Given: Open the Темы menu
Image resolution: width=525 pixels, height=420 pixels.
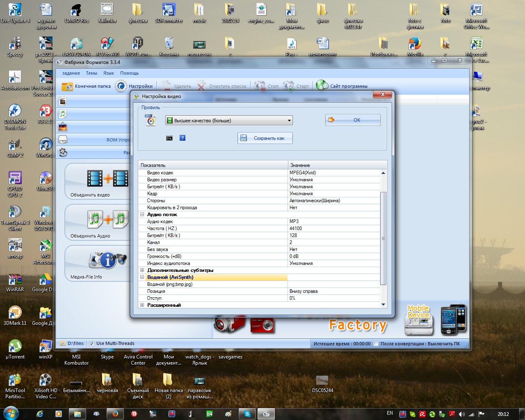Looking at the screenshot, I should click(91, 73).
